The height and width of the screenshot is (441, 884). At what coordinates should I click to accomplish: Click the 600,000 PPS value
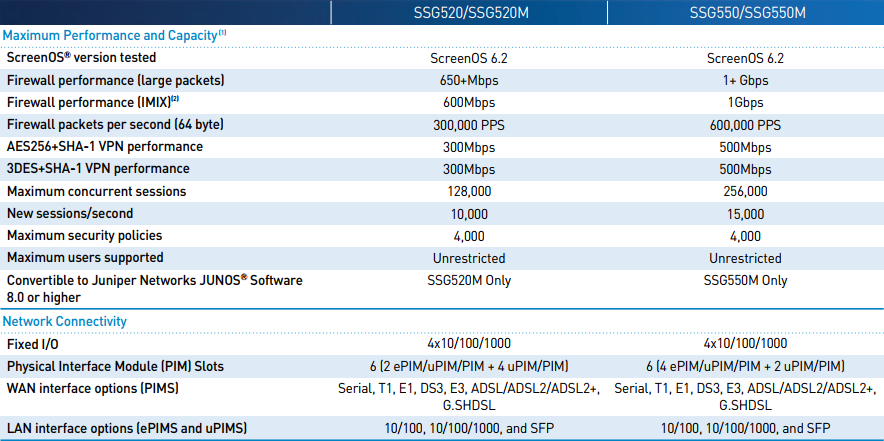pyautogui.click(x=745, y=125)
